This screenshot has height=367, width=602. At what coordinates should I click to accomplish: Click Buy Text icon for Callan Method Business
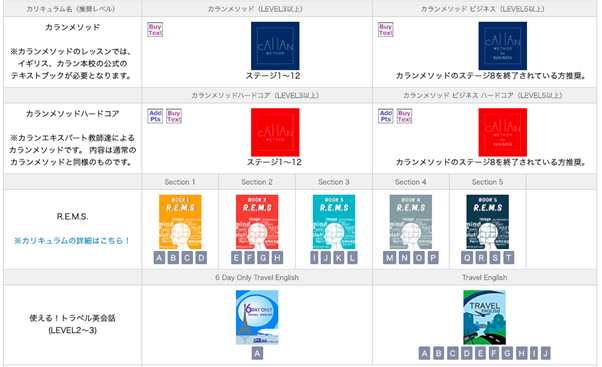385,30
